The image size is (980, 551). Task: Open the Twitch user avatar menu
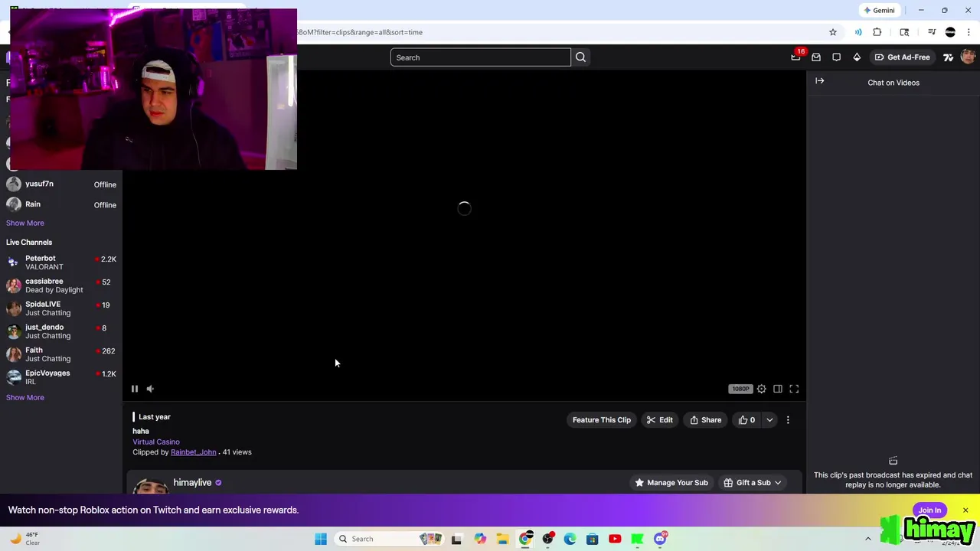[x=968, y=57]
